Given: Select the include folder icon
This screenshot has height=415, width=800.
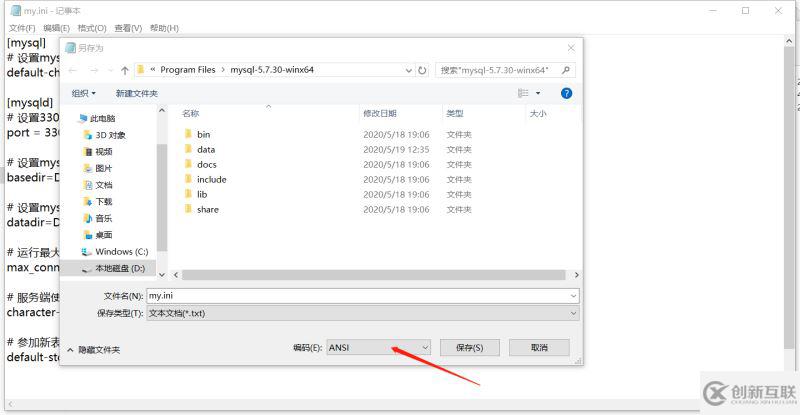Looking at the screenshot, I should click(x=188, y=179).
